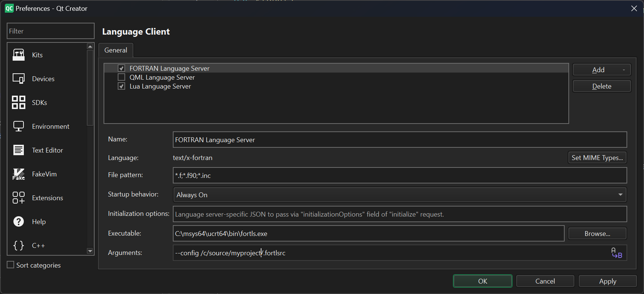
Task: Enable Sort categories checkbox
Action: [11, 265]
